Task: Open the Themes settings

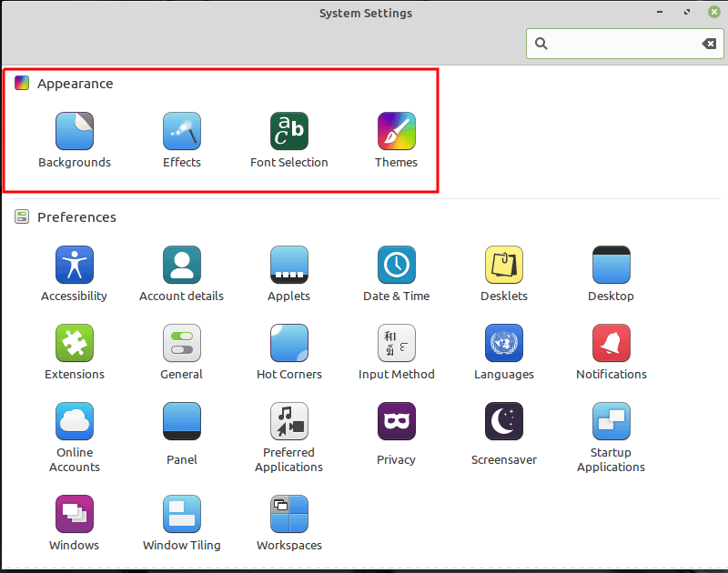Action: click(396, 130)
